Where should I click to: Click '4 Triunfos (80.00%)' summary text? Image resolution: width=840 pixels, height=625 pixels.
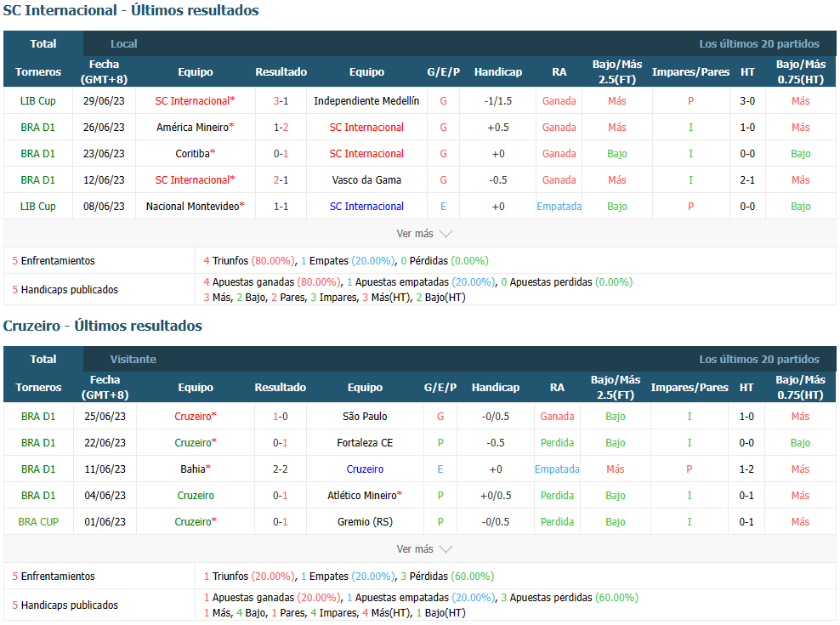249,261
